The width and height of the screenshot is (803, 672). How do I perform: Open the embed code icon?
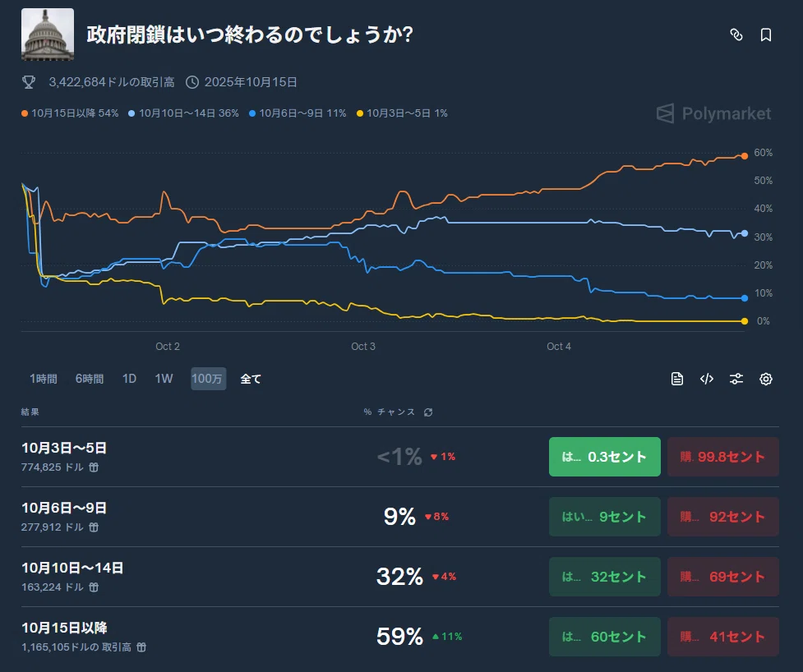(707, 379)
